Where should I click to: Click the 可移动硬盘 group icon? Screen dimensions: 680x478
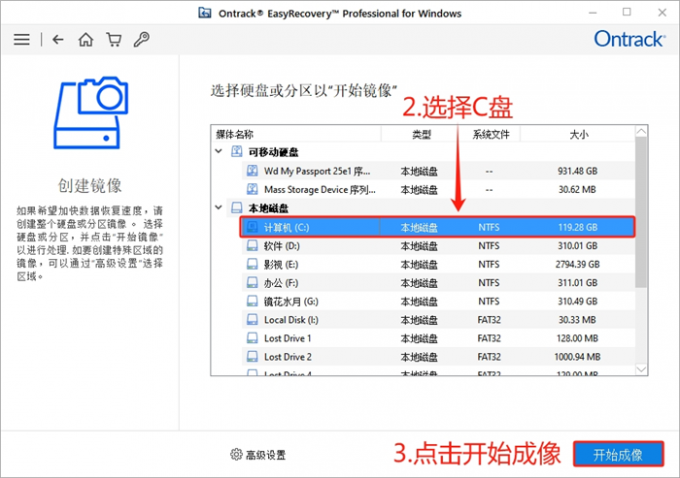coord(237,151)
